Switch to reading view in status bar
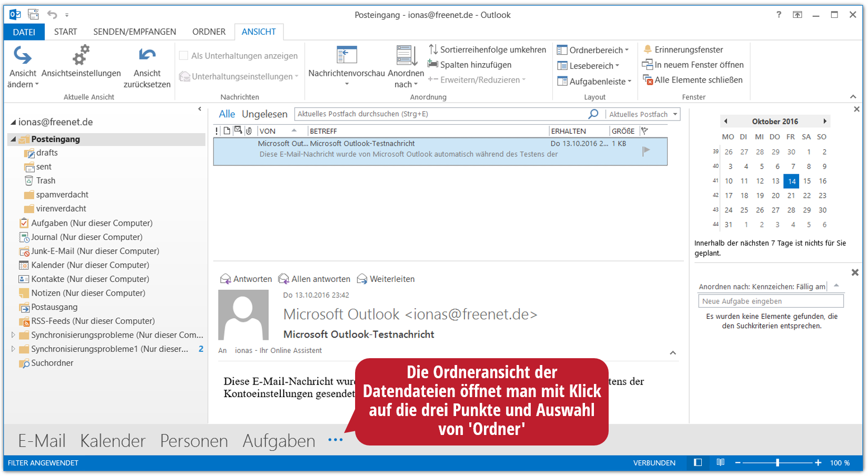The width and height of the screenshot is (868, 476). pos(721,462)
